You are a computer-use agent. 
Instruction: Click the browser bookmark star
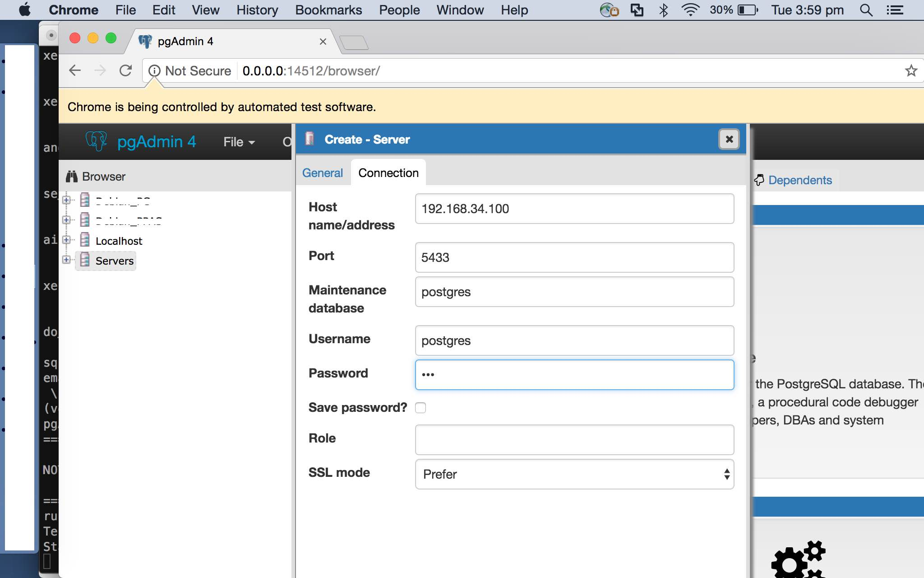[912, 70]
